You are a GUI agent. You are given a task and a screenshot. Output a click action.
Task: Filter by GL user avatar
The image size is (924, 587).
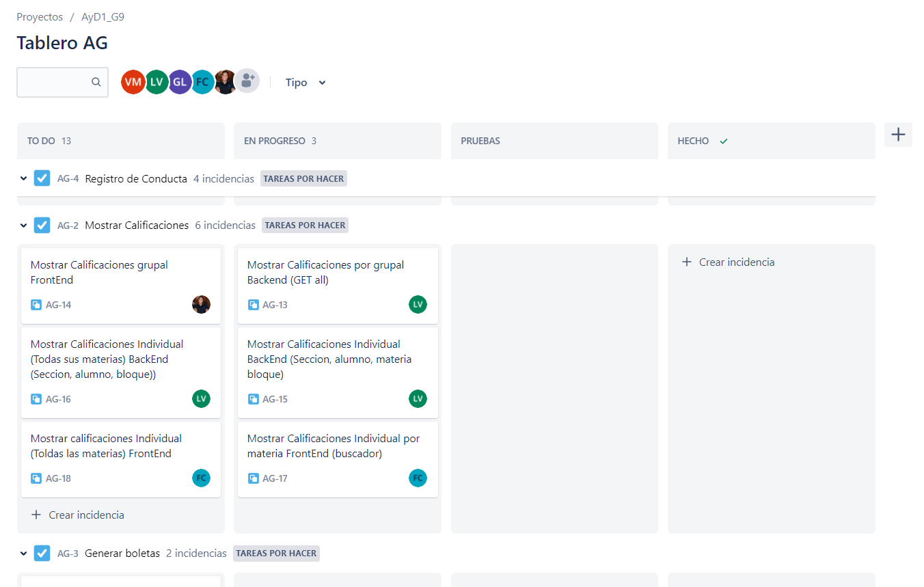[x=180, y=82]
